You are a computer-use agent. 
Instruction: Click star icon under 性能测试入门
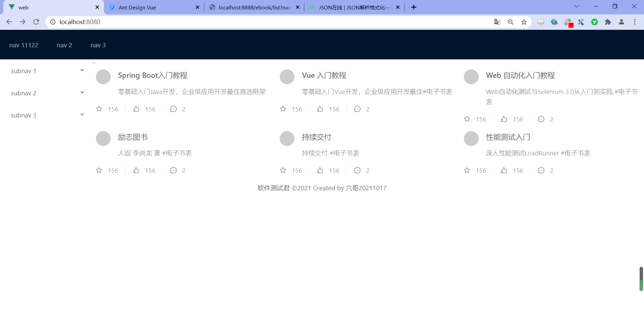tap(467, 170)
